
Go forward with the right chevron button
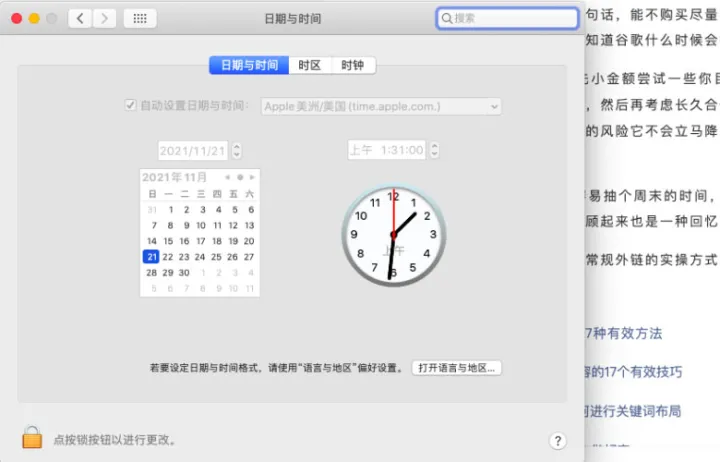coord(104,18)
